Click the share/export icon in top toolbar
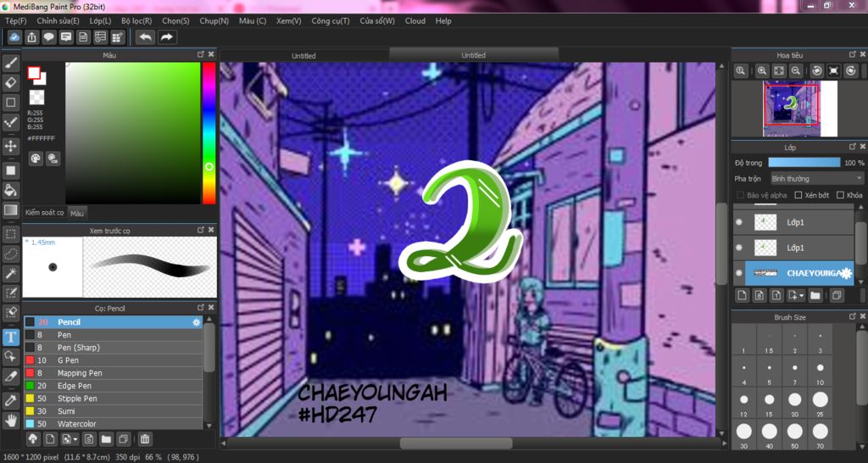Viewport: 868px width, 463px height. pyautogui.click(x=32, y=37)
